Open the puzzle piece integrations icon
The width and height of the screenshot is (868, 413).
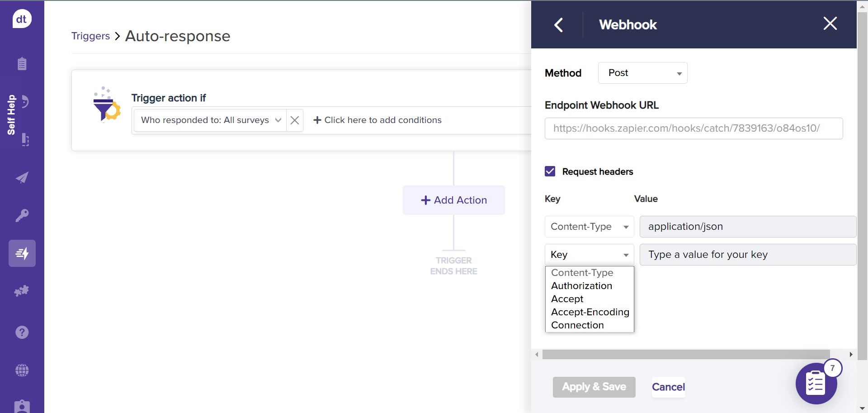(x=22, y=291)
